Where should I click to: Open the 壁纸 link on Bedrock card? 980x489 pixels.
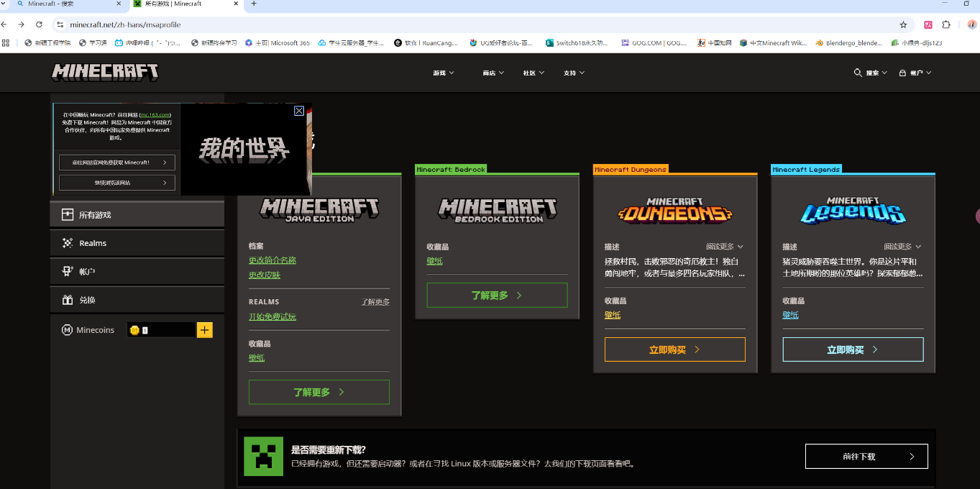point(435,260)
